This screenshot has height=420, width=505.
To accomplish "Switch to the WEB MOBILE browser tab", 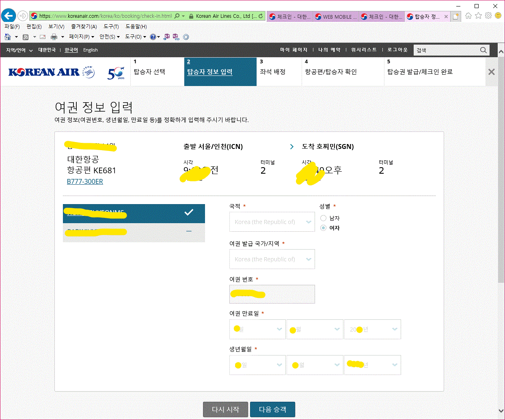I will 336,17.
